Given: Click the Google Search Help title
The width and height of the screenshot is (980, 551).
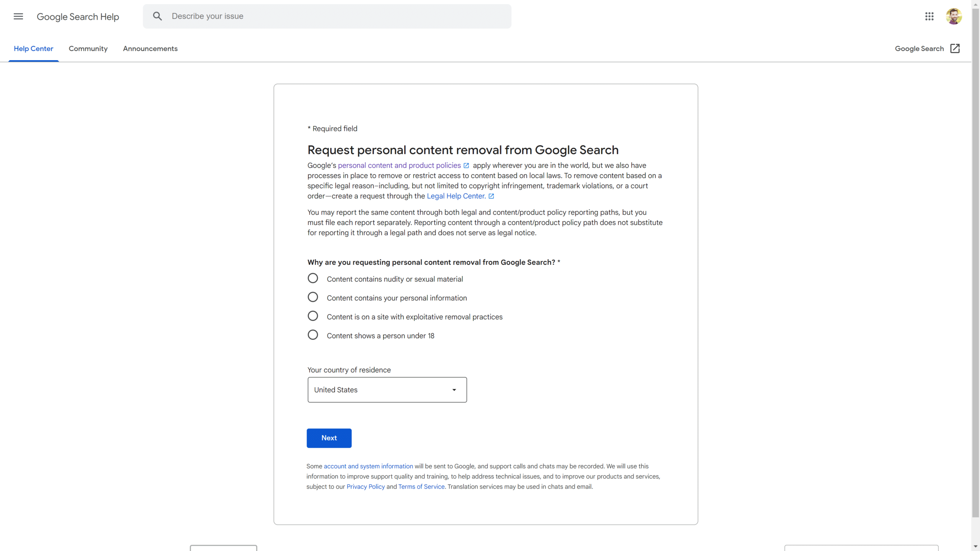Looking at the screenshot, I should coord(78,17).
